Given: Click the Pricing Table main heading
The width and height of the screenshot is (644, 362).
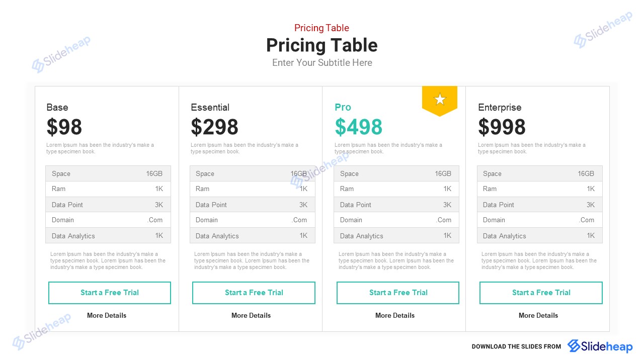Looking at the screenshot, I should 322,45.
